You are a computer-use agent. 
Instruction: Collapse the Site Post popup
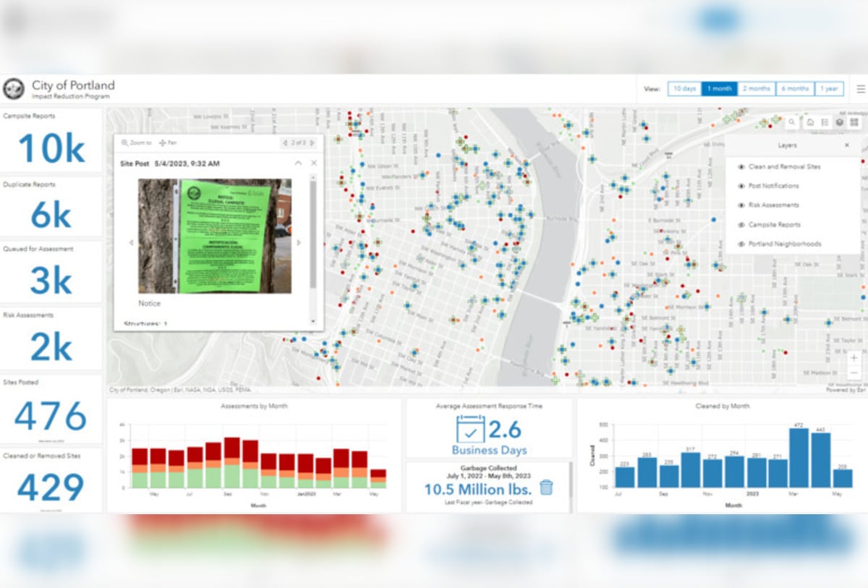point(298,163)
